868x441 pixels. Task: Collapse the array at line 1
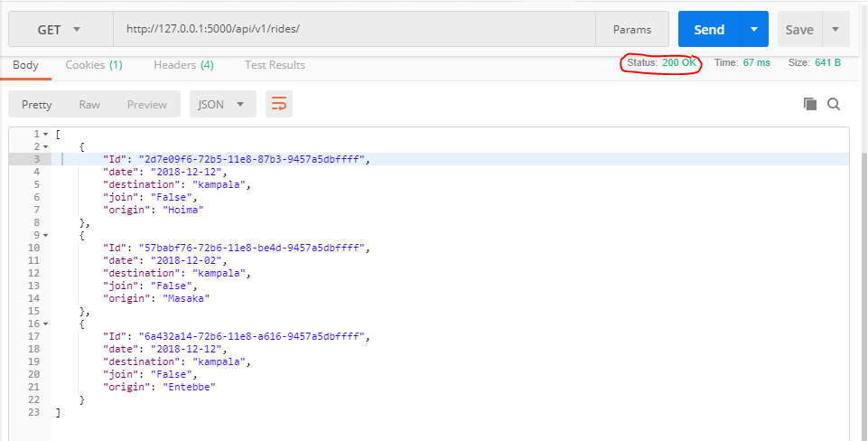pos(46,134)
